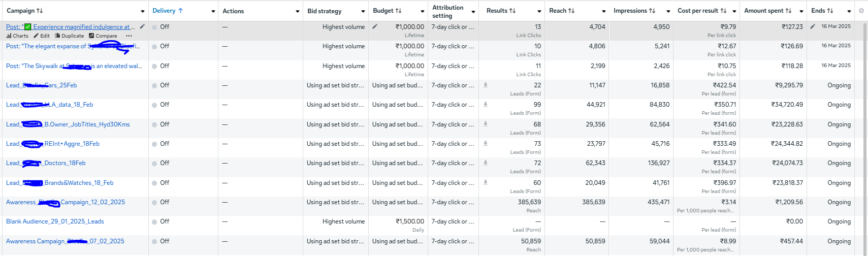Download leads for the 99 Leads (Form) row
Screen dimensions: 868x256
pos(486,105)
